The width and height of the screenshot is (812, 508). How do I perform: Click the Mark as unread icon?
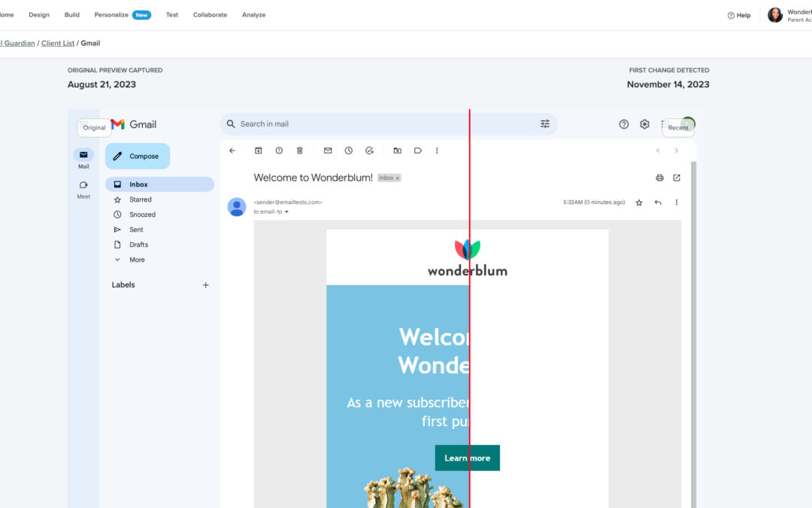pyautogui.click(x=328, y=151)
